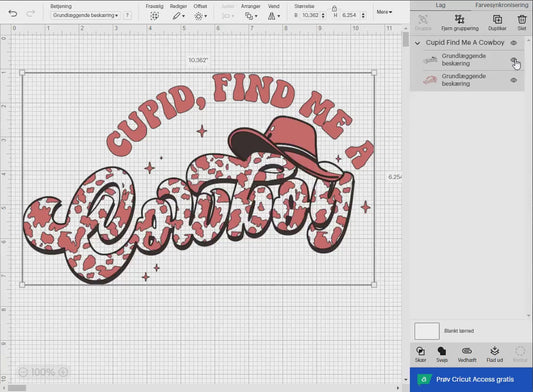Image resolution: width=533 pixels, height=392 pixels.
Task: Open the Grundlæggende beskæring operation dropdown
Action: tap(86, 15)
